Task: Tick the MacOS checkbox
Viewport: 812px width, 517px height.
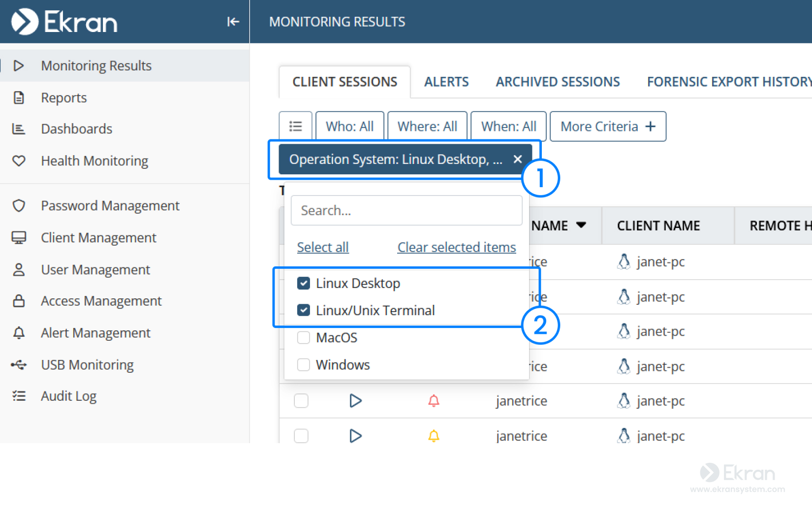Action: (x=304, y=338)
